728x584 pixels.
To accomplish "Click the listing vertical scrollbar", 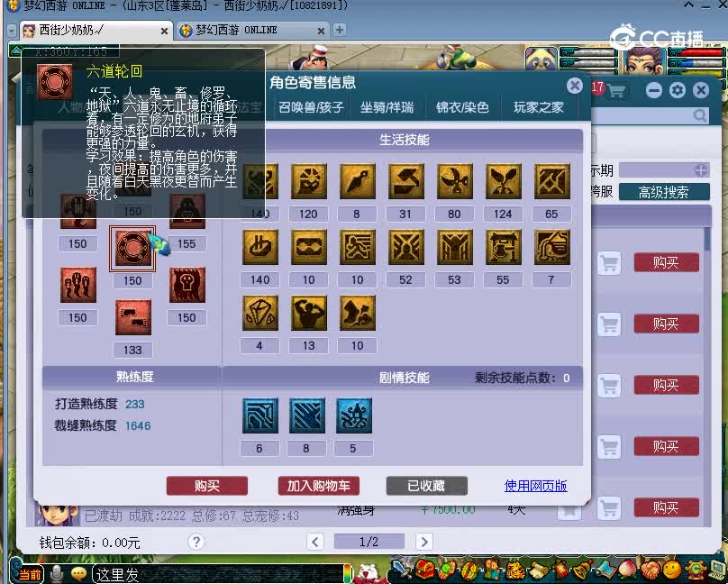I will click(x=707, y=239).
